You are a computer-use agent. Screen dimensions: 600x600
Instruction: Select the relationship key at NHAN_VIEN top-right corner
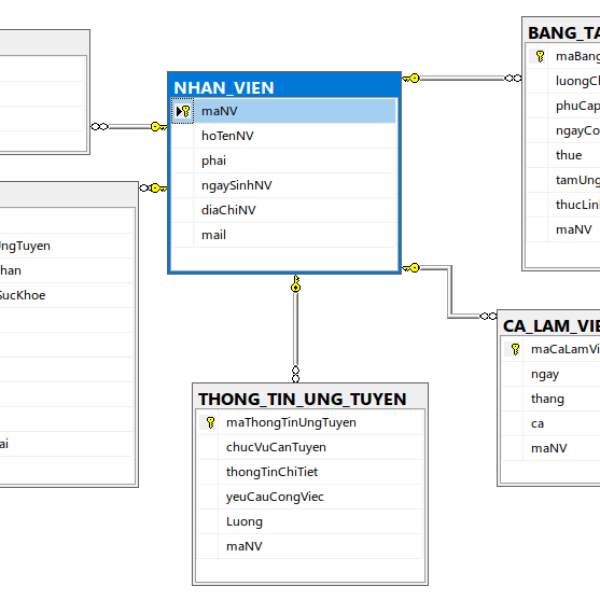(411, 78)
